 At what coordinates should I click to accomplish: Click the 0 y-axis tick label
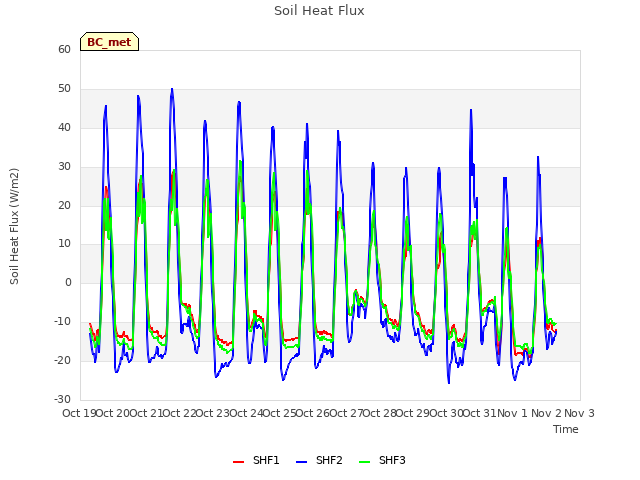[68, 282]
